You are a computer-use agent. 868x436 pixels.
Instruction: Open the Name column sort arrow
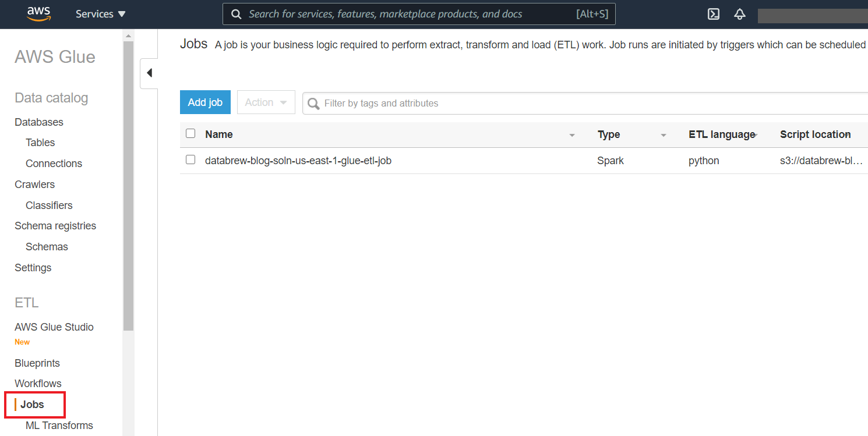pyautogui.click(x=572, y=135)
